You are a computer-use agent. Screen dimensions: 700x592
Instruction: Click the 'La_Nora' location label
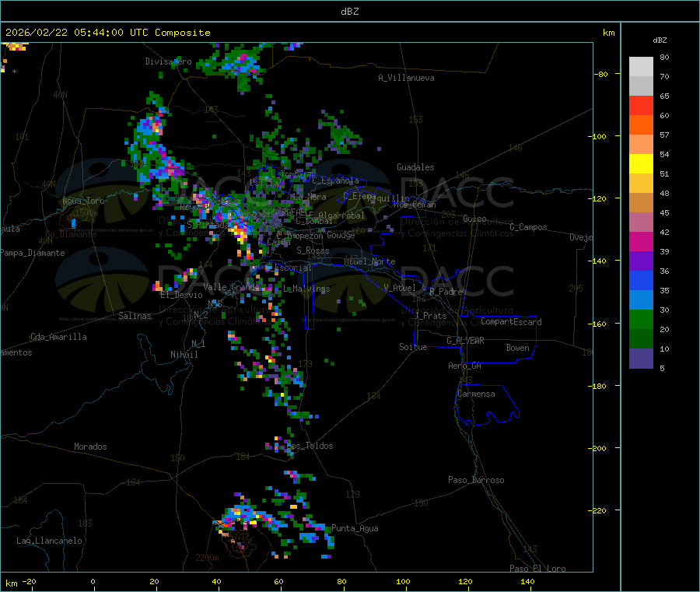[x=310, y=197]
